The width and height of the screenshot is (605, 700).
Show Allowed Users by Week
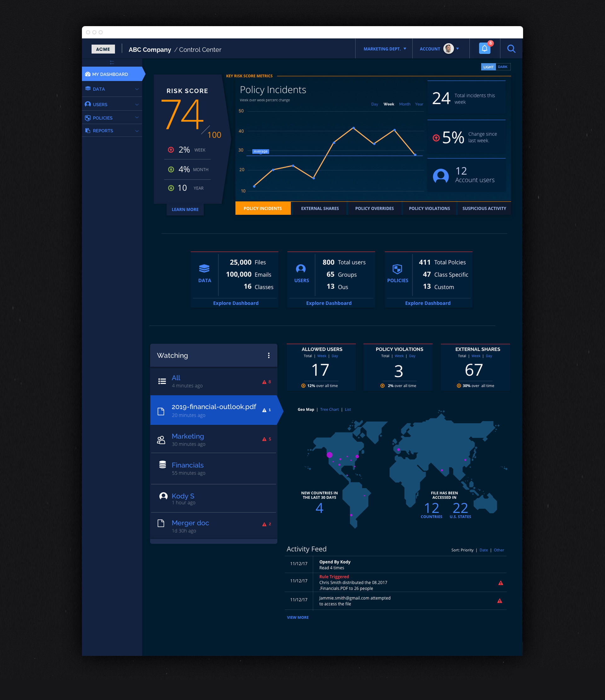pyautogui.click(x=321, y=356)
